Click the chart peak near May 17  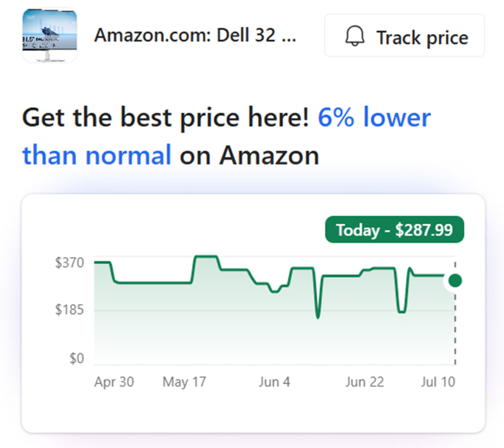pos(206,257)
